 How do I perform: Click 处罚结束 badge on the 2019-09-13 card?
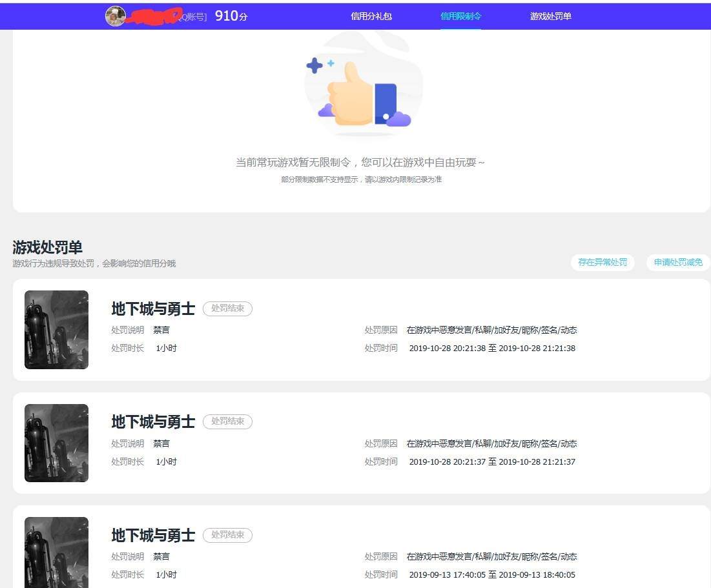tap(227, 535)
